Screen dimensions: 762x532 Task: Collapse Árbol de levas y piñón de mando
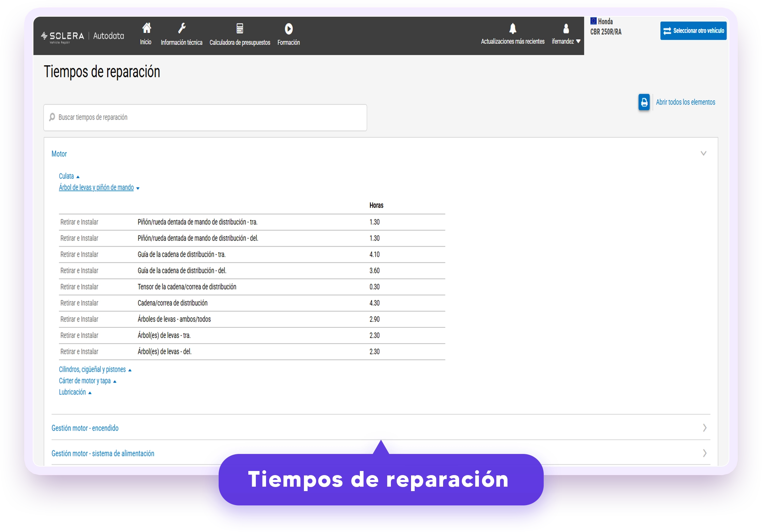[99, 187]
